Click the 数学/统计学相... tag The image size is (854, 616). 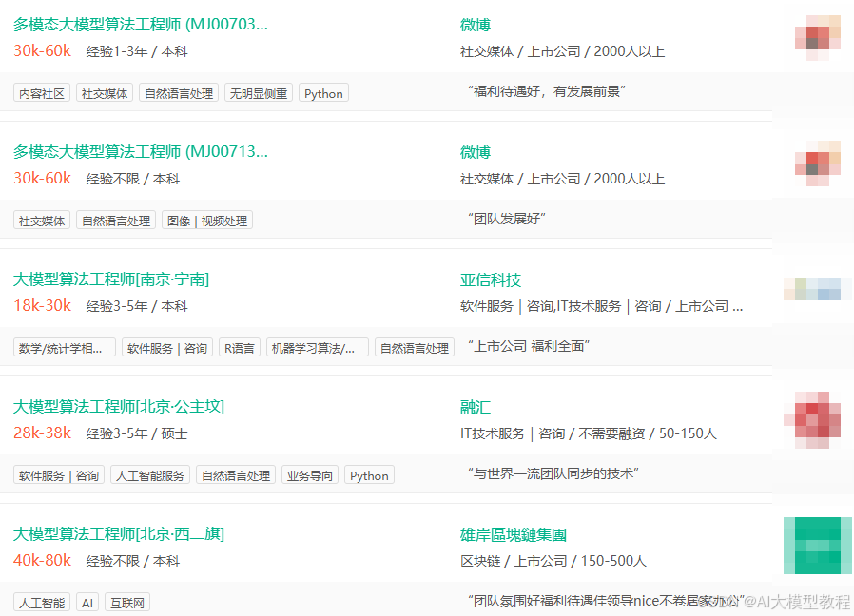[65, 348]
